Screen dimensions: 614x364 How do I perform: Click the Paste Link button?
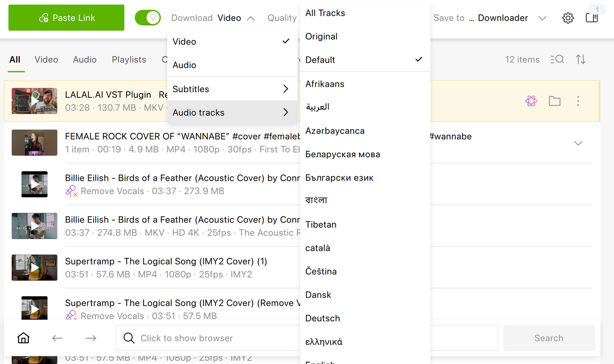(x=66, y=18)
